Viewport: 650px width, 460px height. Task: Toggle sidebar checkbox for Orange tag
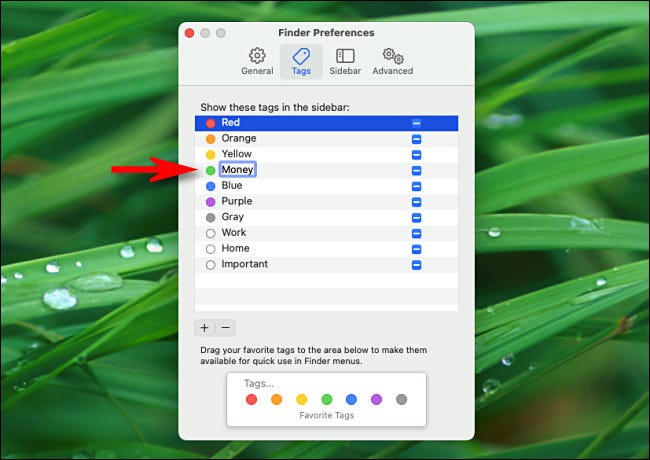coord(416,139)
